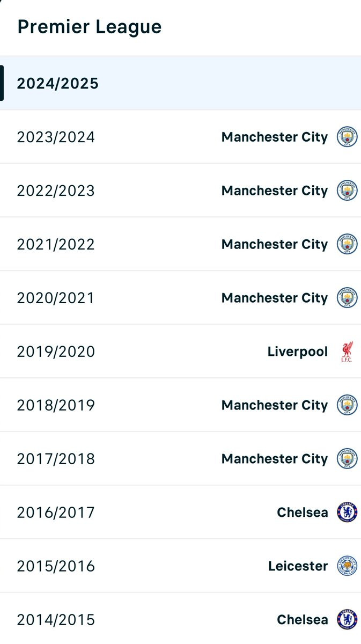Click Manchester City crest for 2020/2021
Image resolution: width=361 pixels, height=644 pixels.
click(347, 298)
